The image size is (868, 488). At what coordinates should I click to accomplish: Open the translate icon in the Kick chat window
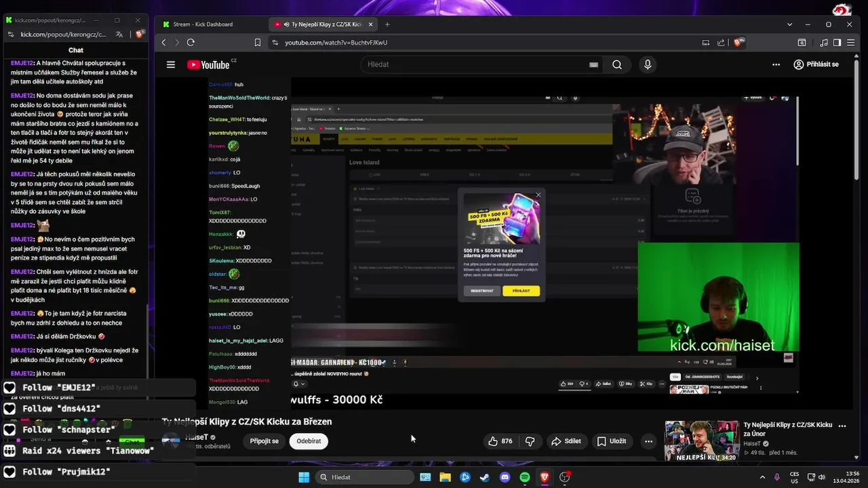tap(119, 34)
